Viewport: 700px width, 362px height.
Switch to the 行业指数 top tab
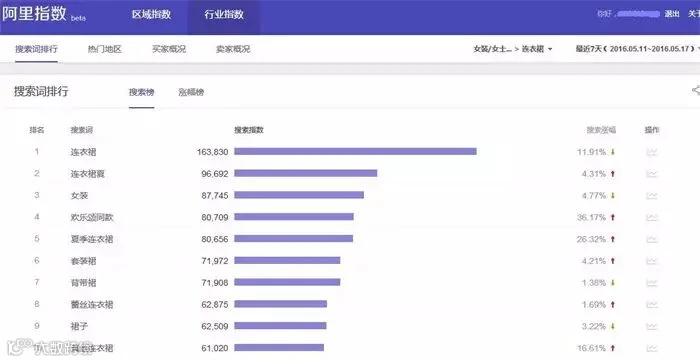(224, 15)
